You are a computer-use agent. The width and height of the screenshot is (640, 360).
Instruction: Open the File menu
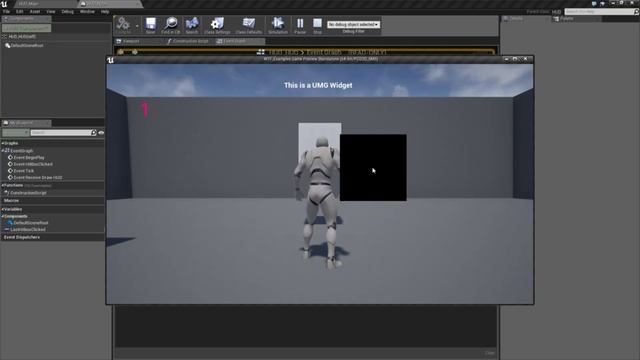7,12
